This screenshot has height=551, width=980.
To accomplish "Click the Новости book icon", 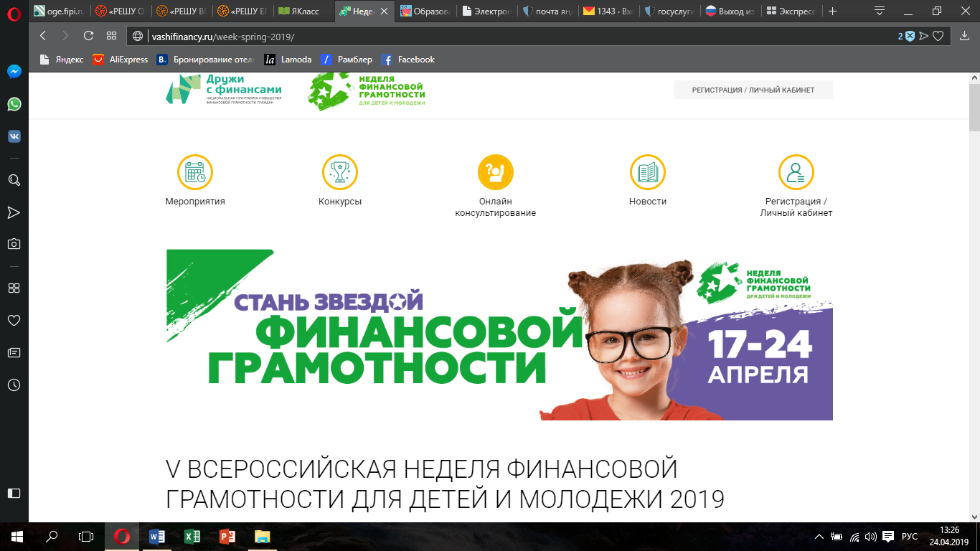I will point(648,172).
